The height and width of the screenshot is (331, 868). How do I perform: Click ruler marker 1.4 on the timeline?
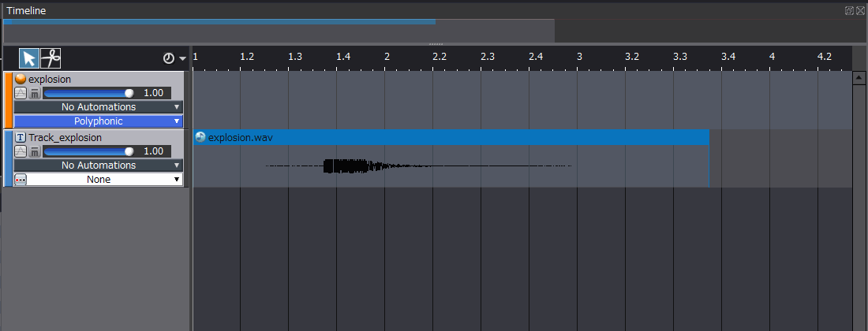(343, 57)
